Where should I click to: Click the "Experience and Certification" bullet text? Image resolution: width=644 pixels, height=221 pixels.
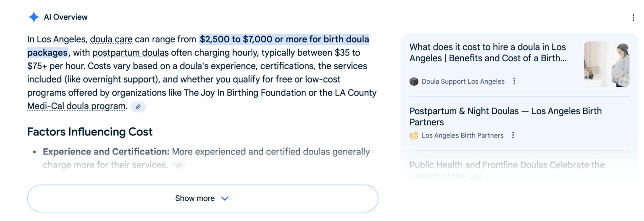[106, 152]
